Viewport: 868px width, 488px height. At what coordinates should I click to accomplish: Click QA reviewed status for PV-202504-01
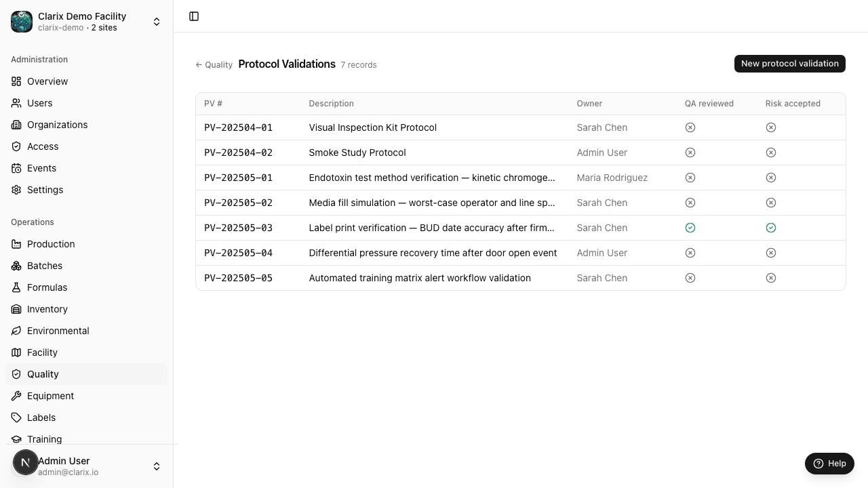tap(690, 127)
